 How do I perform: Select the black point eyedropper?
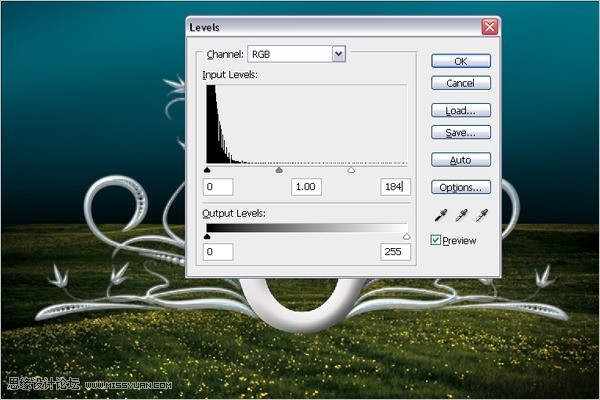(x=441, y=216)
